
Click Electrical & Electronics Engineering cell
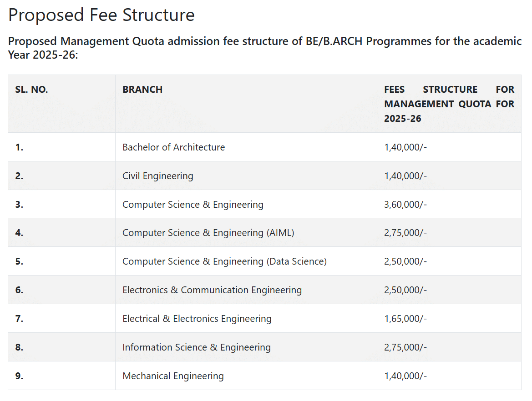coord(197,319)
